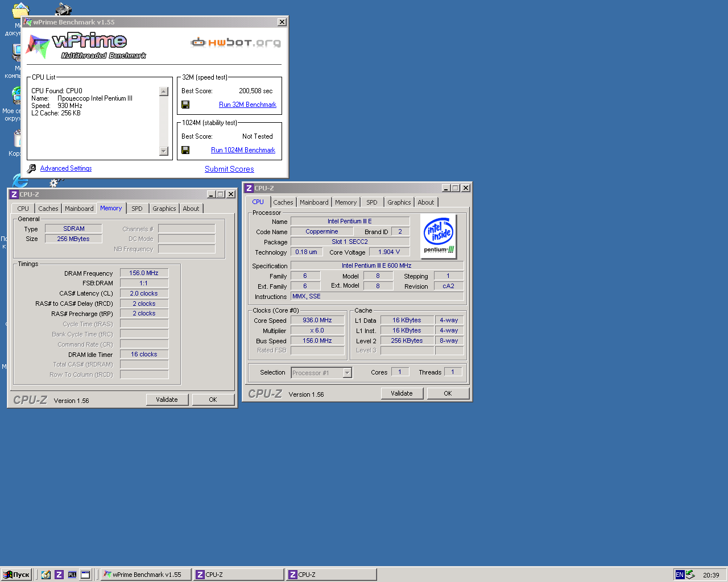Click the network tray icon beside the clock
The width and height of the screenshot is (728, 582).
pyautogui.click(x=690, y=575)
